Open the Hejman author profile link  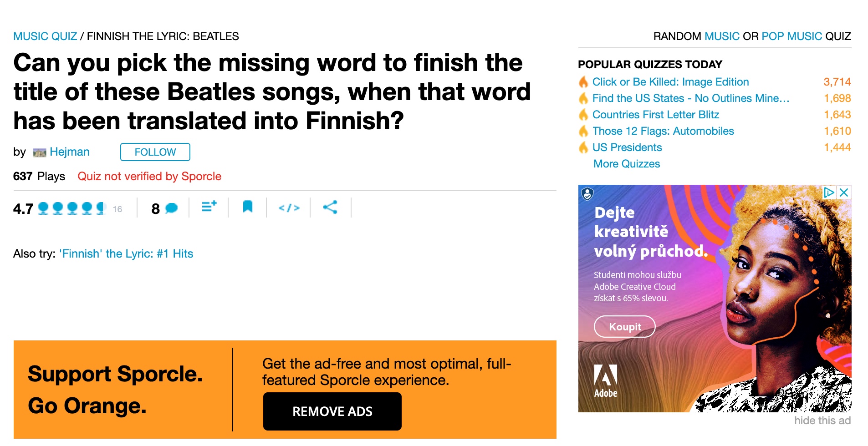(x=69, y=152)
